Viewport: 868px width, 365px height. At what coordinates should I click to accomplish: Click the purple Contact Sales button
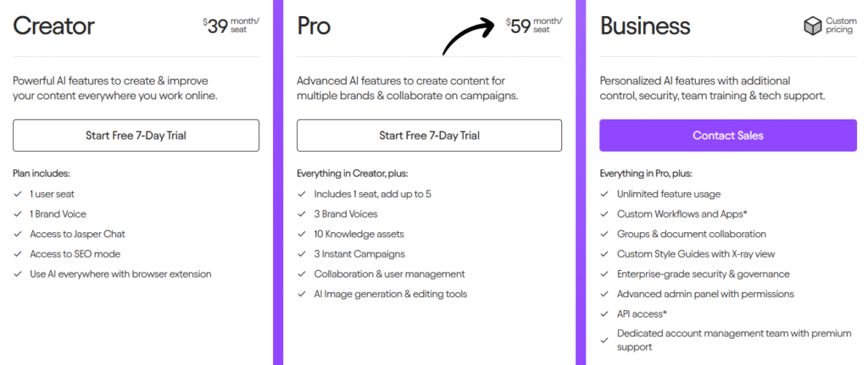coord(728,135)
